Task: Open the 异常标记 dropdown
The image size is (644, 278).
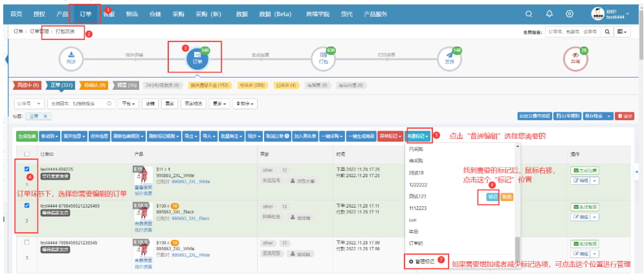Action: tap(390, 136)
